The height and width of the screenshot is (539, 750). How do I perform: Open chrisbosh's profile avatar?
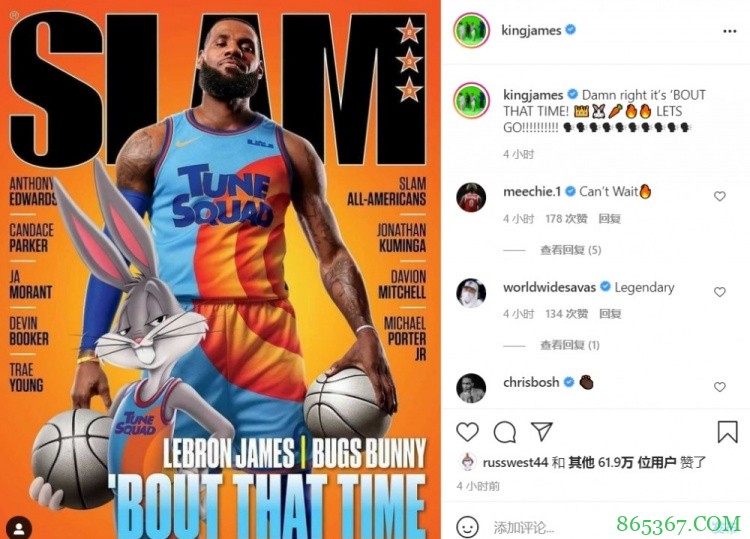[x=471, y=388]
